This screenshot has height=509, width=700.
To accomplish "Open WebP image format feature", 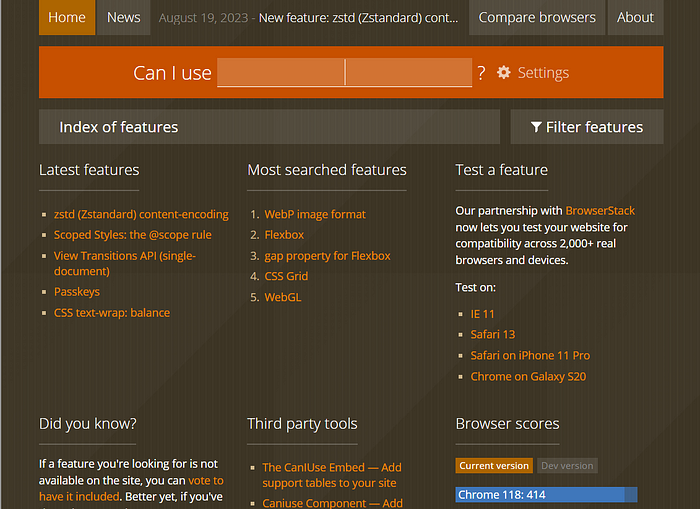I will tap(315, 214).
